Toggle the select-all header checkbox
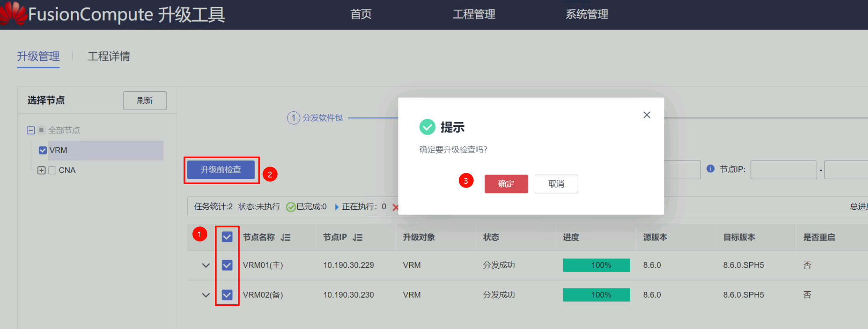 click(227, 237)
